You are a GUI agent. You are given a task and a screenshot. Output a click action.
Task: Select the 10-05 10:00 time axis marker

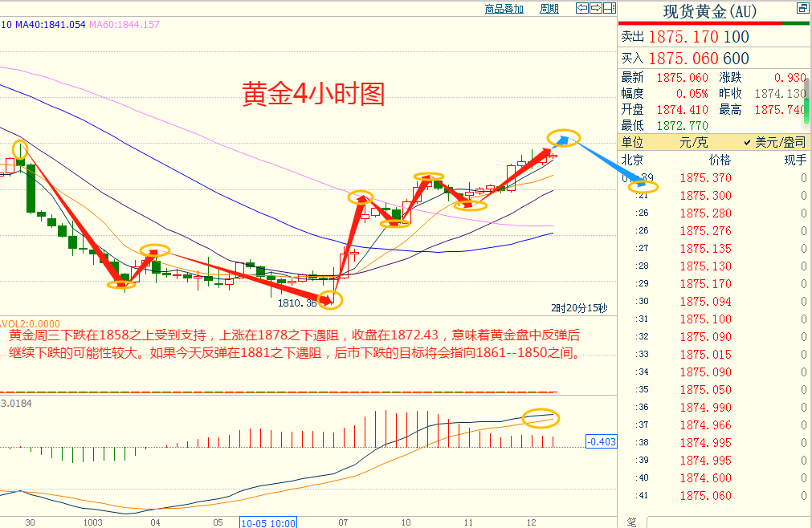tap(267, 522)
